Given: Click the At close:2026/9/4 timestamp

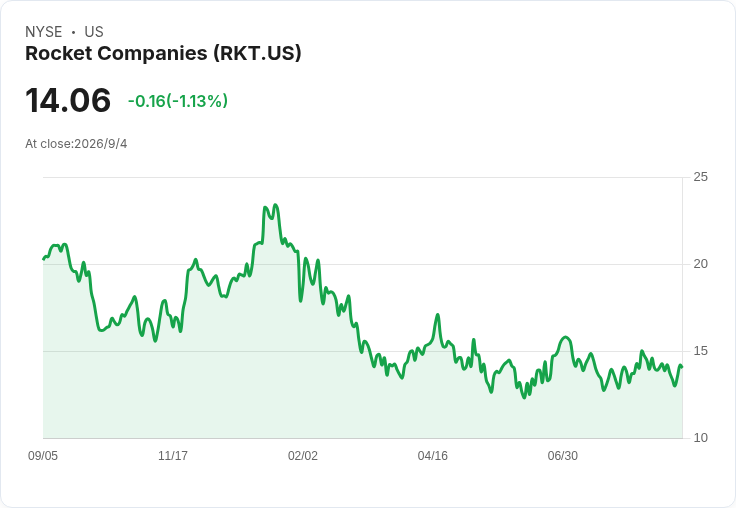Looking at the screenshot, I should pyautogui.click(x=76, y=144).
